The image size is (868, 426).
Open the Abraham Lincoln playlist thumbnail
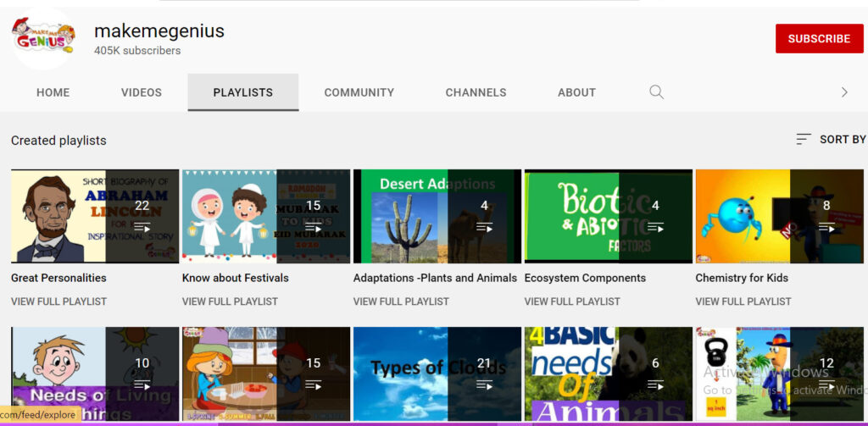[59, 216]
